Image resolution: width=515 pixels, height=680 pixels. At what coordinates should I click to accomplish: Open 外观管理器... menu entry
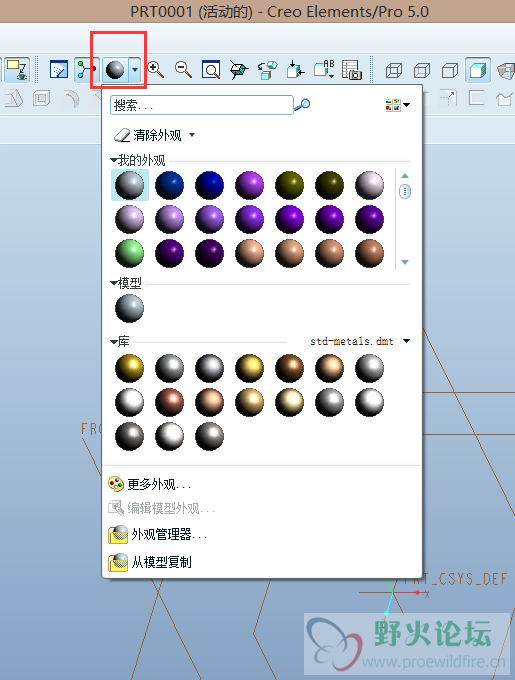click(157, 535)
